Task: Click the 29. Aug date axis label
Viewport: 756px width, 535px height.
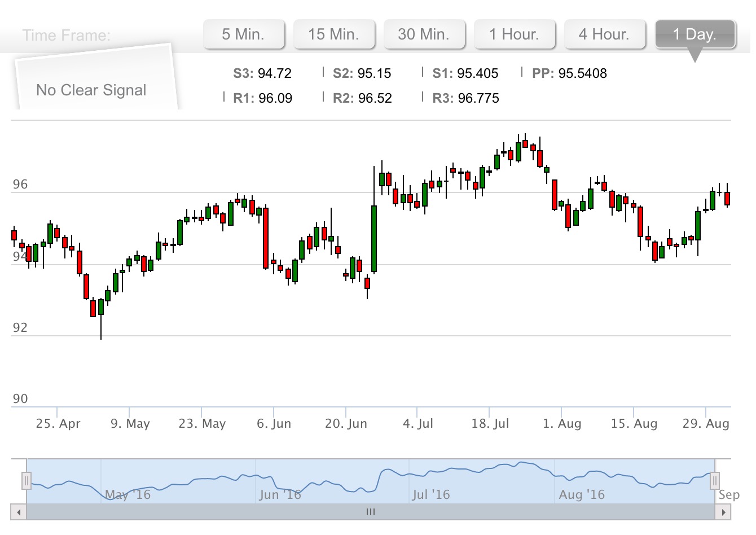Action: (706, 424)
